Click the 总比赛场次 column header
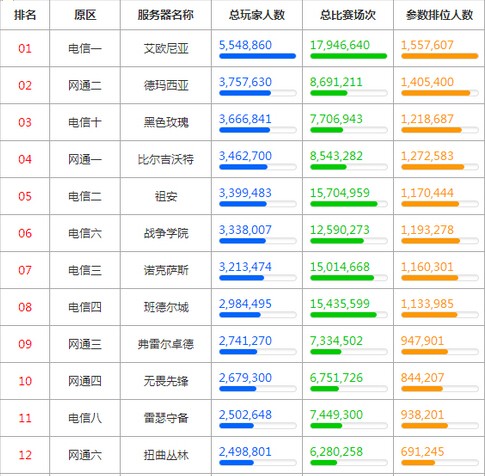The height and width of the screenshot is (476, 485). point(348,15)
